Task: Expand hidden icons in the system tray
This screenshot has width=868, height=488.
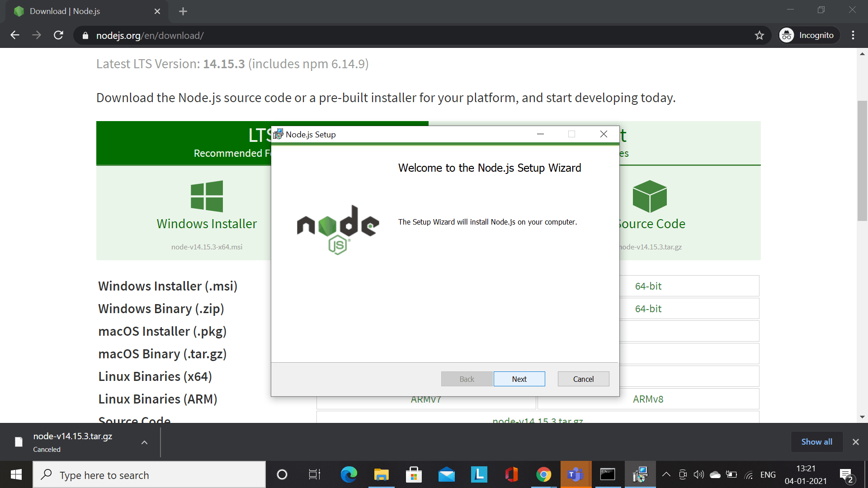Action: pyautogui.click(x=666, y=474)
